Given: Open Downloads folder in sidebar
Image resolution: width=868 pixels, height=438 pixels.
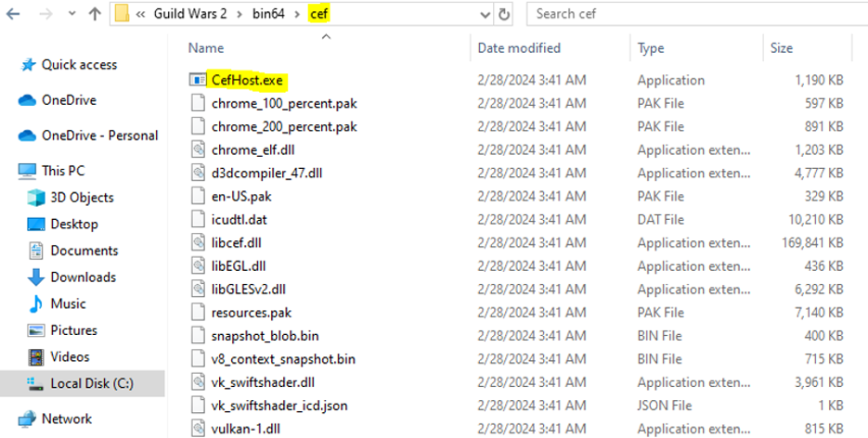Looking at the screenshot, I should tap(83, 277).
